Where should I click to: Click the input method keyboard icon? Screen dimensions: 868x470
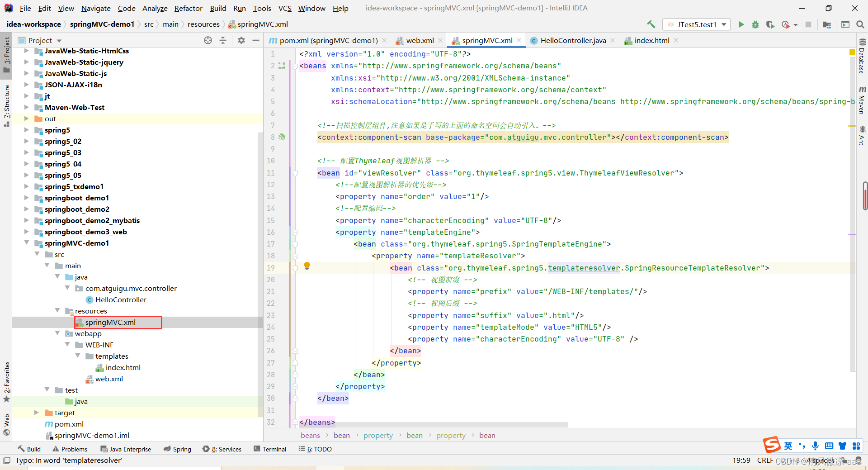pos(829,446)
